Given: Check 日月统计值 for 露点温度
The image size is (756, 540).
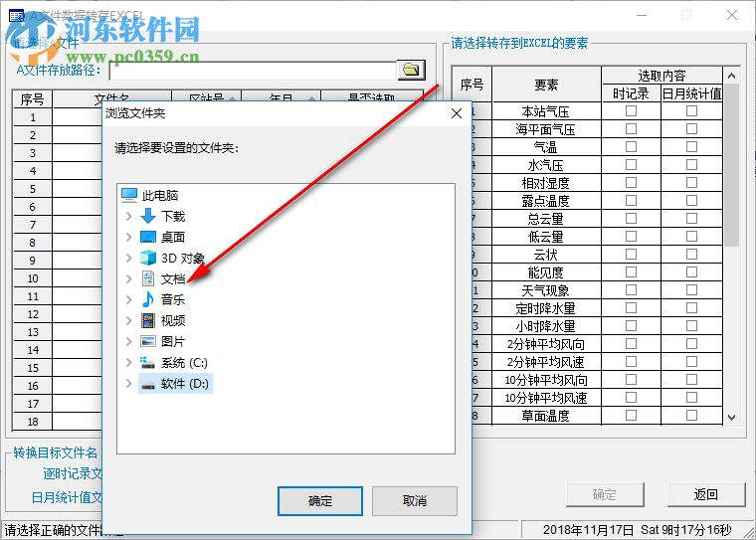Looking at the screenshot, I should [x=691, y=201].
